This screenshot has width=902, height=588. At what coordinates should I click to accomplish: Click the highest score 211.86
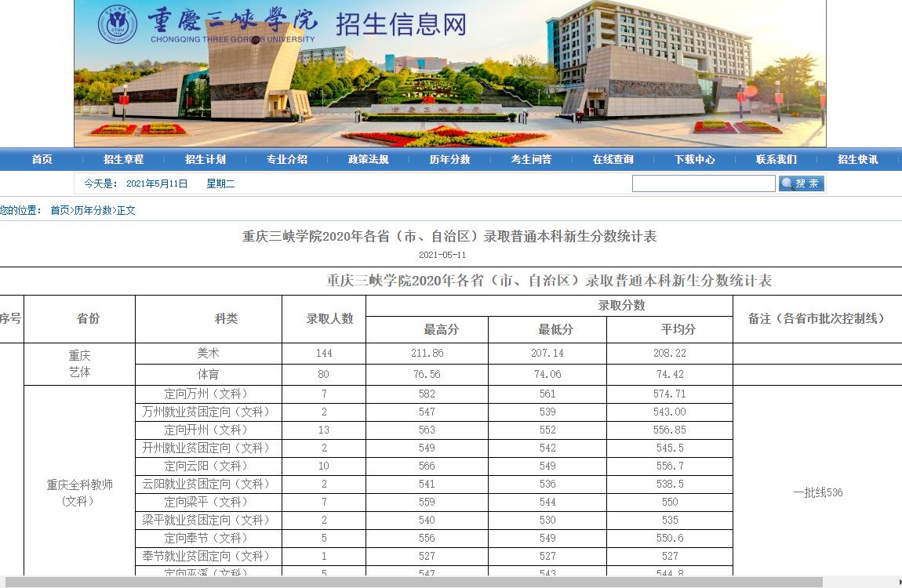(x=427, y=353)
